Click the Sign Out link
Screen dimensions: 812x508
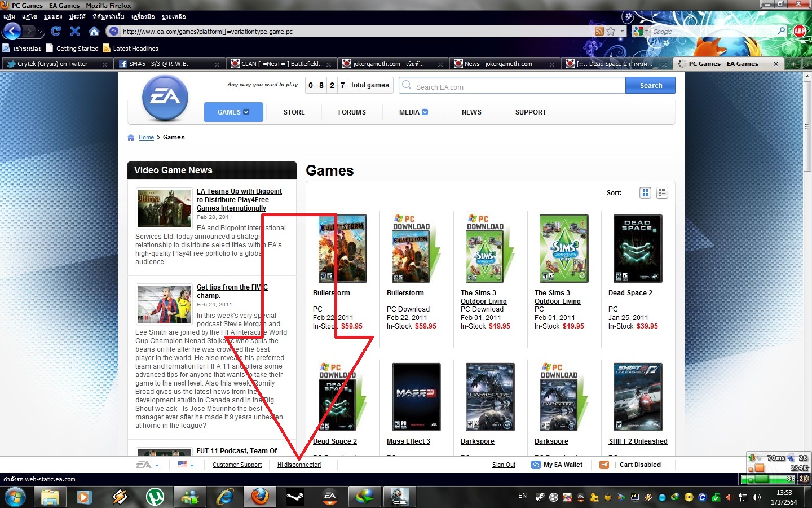tap(504, 465)
